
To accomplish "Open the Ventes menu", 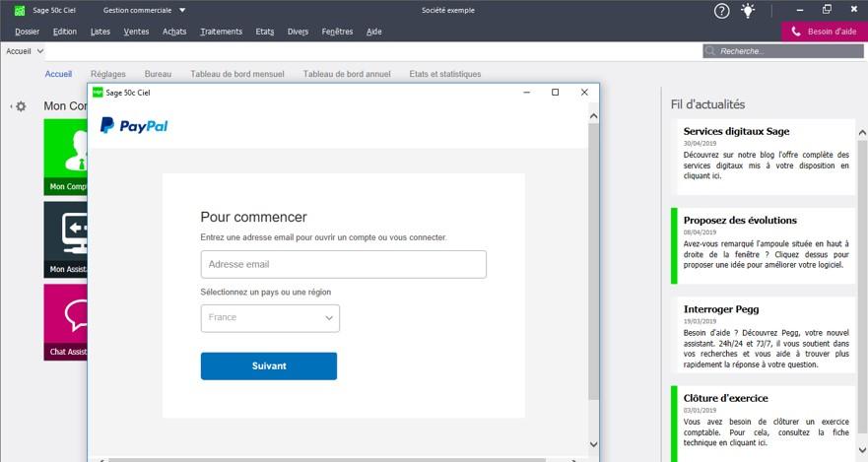I will tap(136, 32).
